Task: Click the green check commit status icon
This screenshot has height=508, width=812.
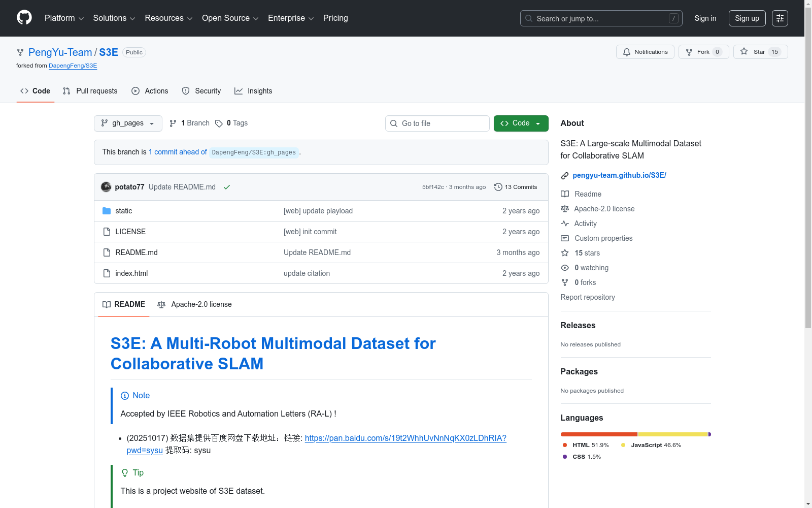Action: click(227, 187)
